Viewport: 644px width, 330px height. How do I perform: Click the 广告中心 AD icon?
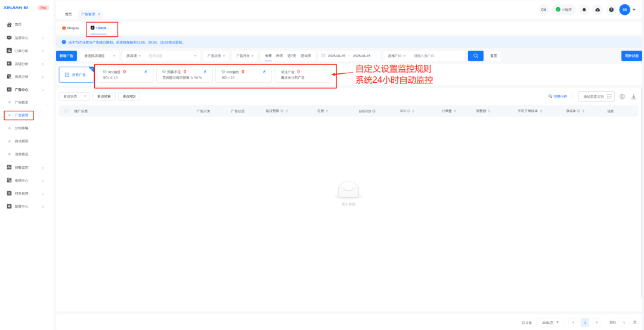click(x=10, y=89)
